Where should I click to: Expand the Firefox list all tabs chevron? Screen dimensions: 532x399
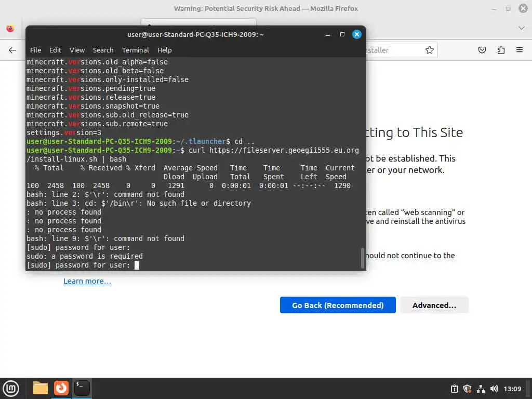pyautogui.click(x=522, y=28)
